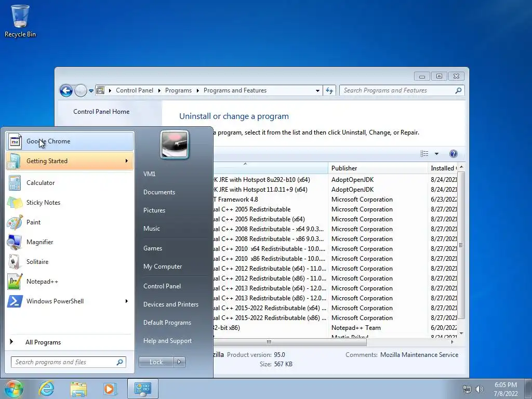Click the refresh button beside address bar
This screenshot has height=399, width=532.
click(329, 90)
